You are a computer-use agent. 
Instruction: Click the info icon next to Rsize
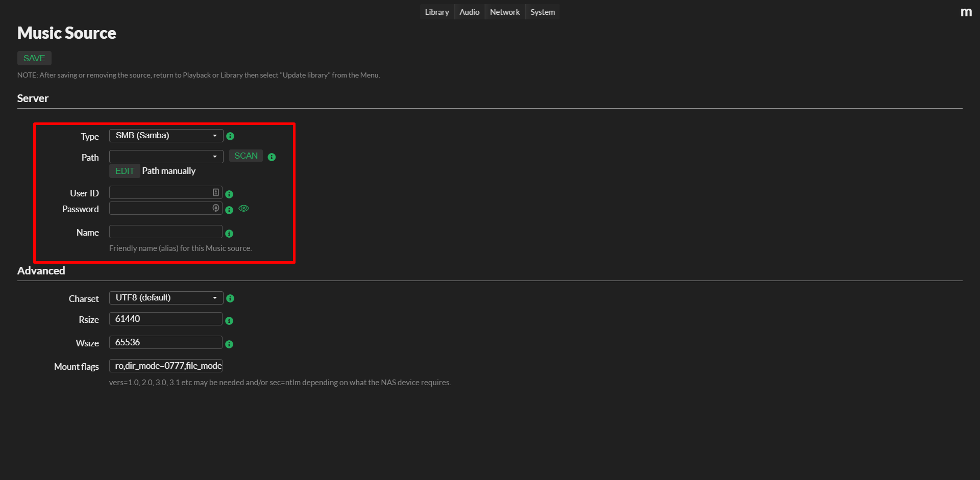229,321
